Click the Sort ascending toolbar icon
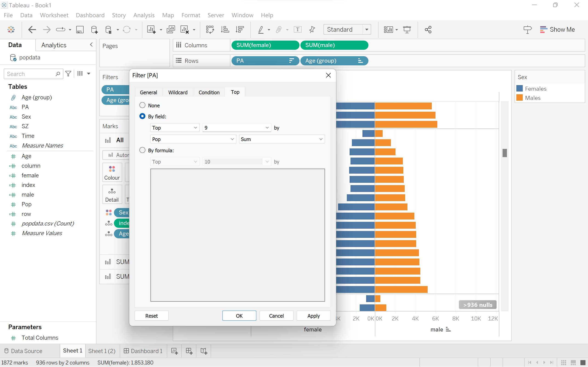The image size is (588, 367). (x=225, y=30)
